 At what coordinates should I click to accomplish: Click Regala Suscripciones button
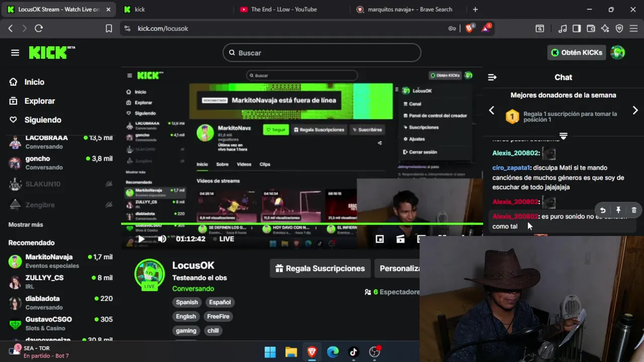[x=320, y=268]
